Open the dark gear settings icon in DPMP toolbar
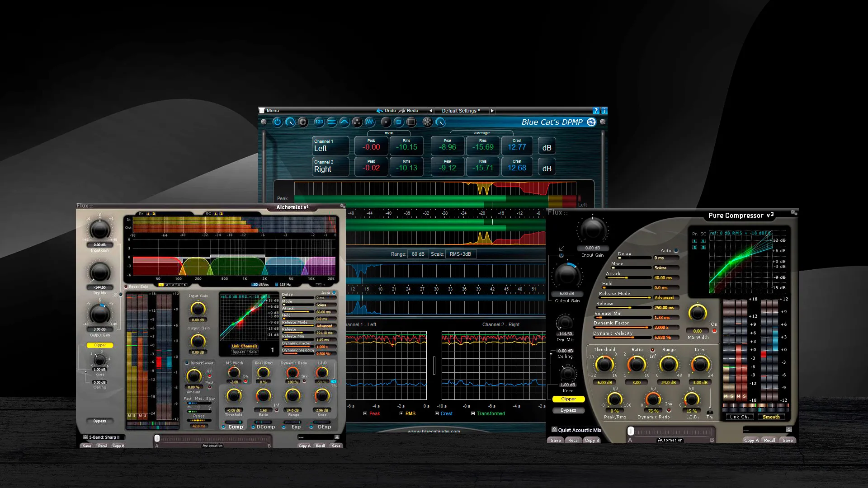Viewport: 868px width, 488px height. (x=303, y=122)
